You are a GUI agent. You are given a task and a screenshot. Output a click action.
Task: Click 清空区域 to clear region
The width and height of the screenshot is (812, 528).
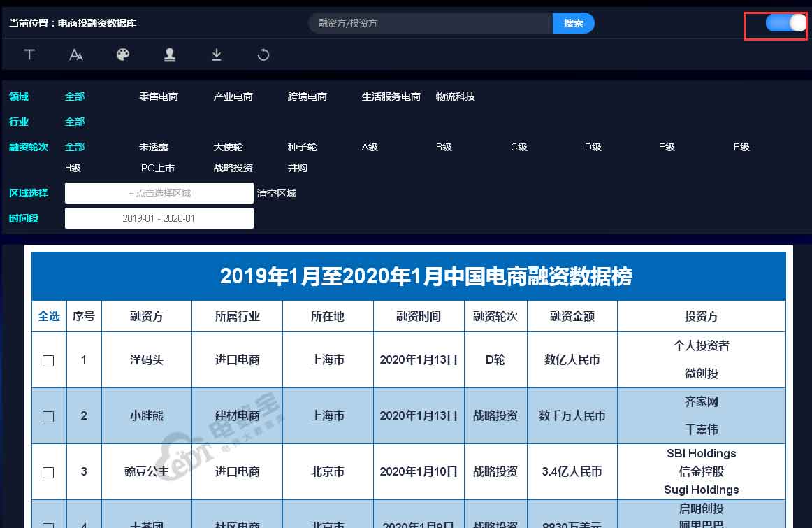[x=277, y=193]
